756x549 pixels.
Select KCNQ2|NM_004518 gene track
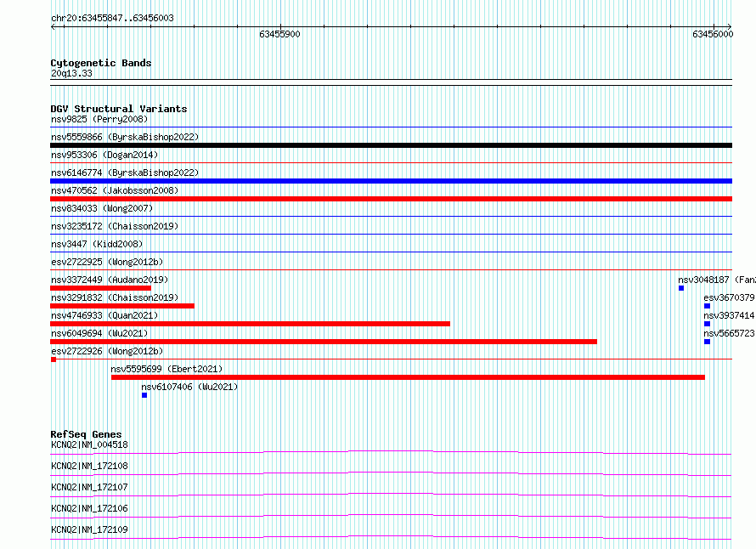click(391, 452)
